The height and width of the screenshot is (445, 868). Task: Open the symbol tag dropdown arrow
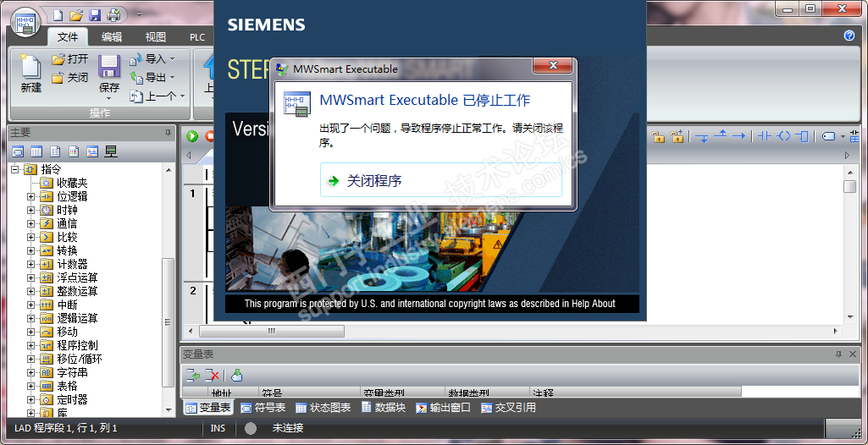[843, 136]
